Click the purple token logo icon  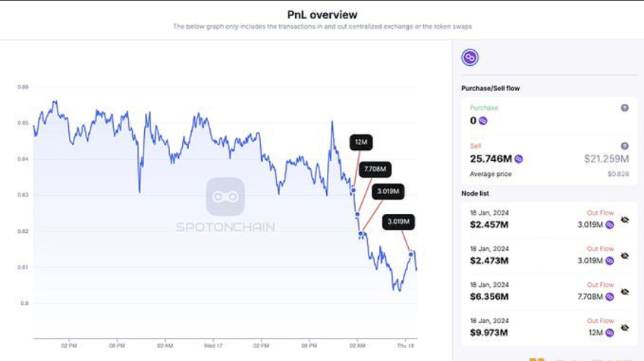click(470, 58)
